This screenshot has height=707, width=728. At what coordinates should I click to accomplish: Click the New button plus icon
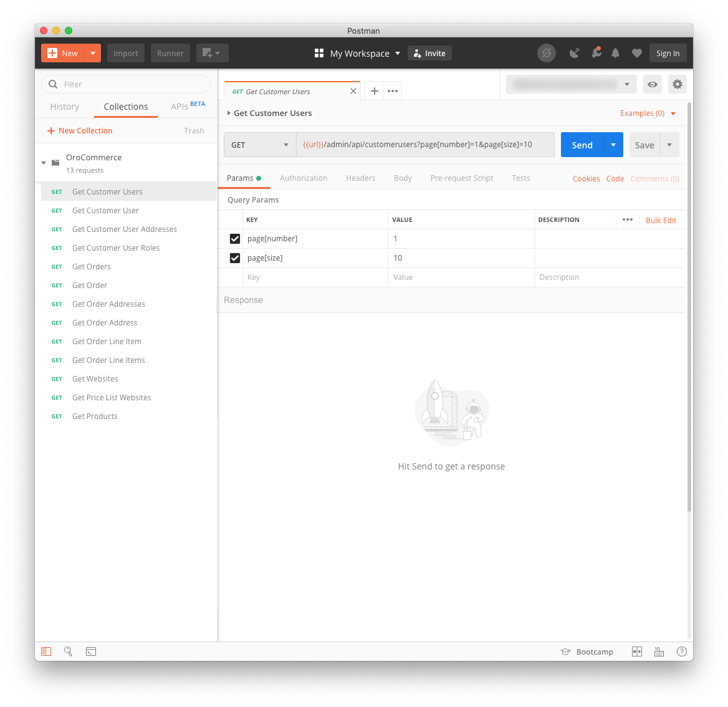click(52, 54)
